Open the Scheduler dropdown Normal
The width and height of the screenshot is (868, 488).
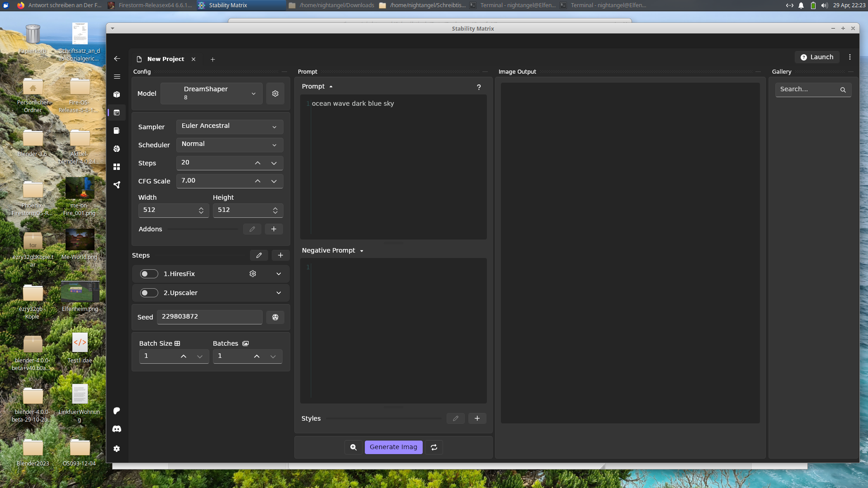[x=229, y=145]
